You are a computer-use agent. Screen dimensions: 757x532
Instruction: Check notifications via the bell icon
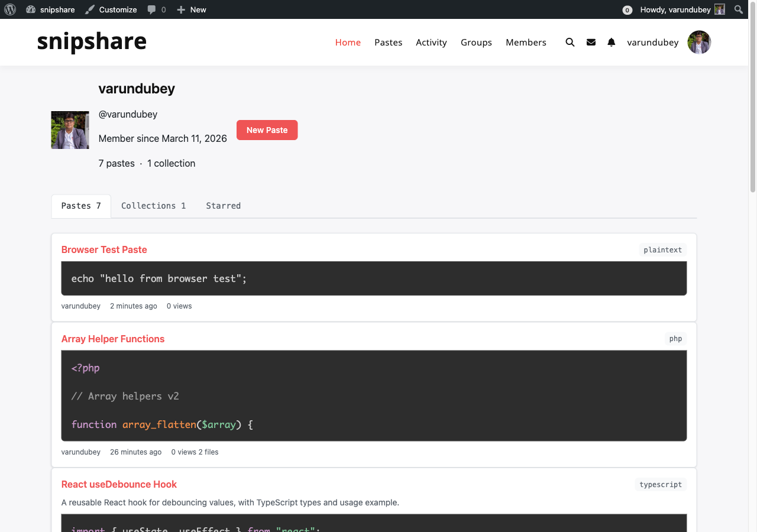click(x=611, y=42)
